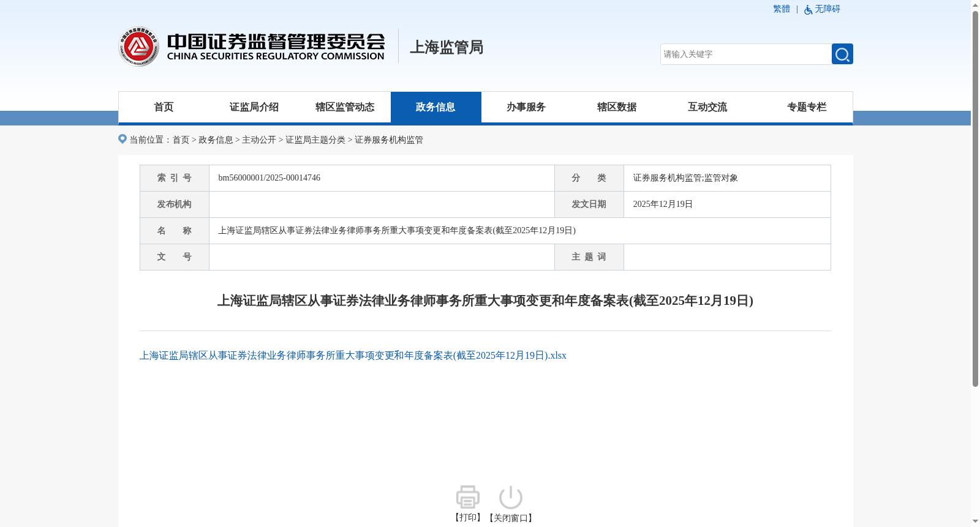
Task: Click the scrollbar up arrow
Action: (x=975, y=5)
